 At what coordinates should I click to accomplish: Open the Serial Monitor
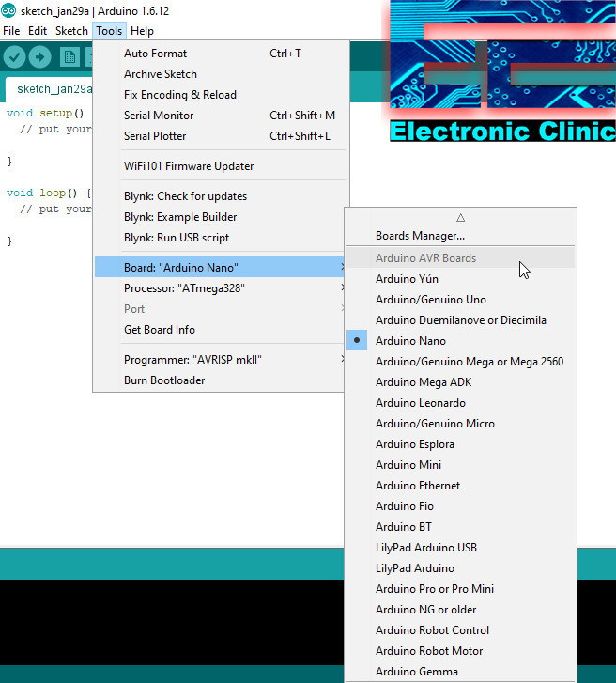[x=220, y=116]
